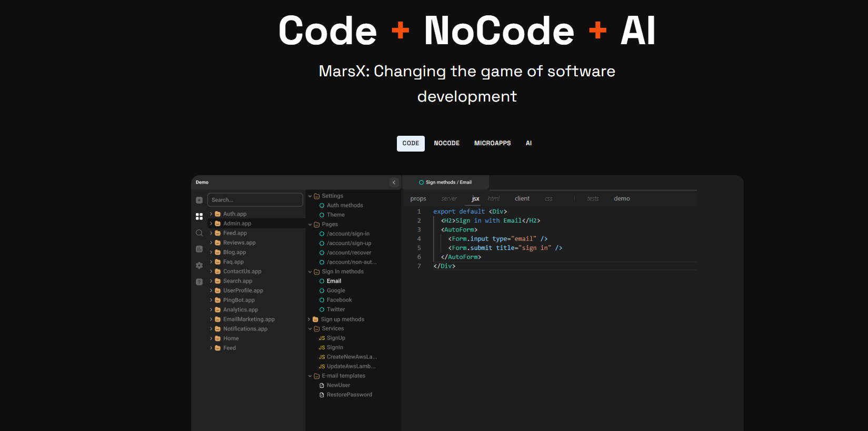Open the client code tab
This screenshot has height=431, width=868.
[x=522, y=198]
